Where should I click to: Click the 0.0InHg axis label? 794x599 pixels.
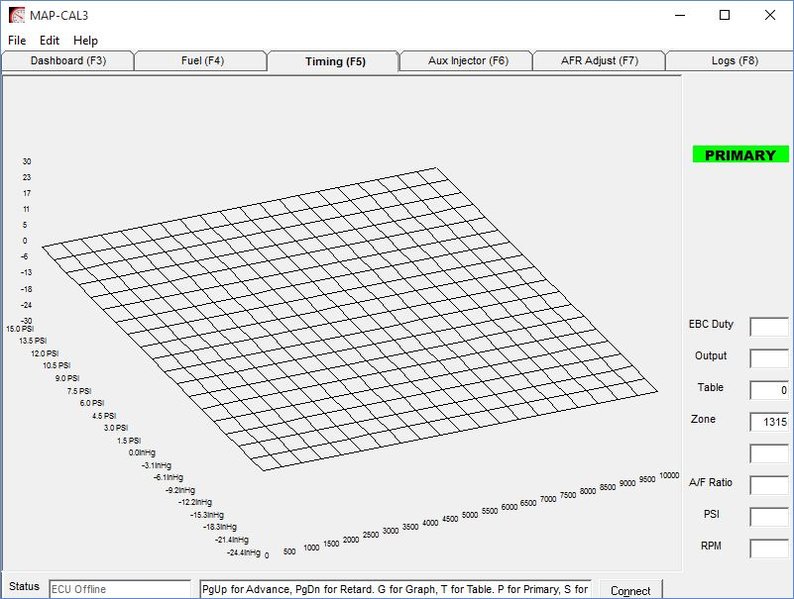click(142, 453)
